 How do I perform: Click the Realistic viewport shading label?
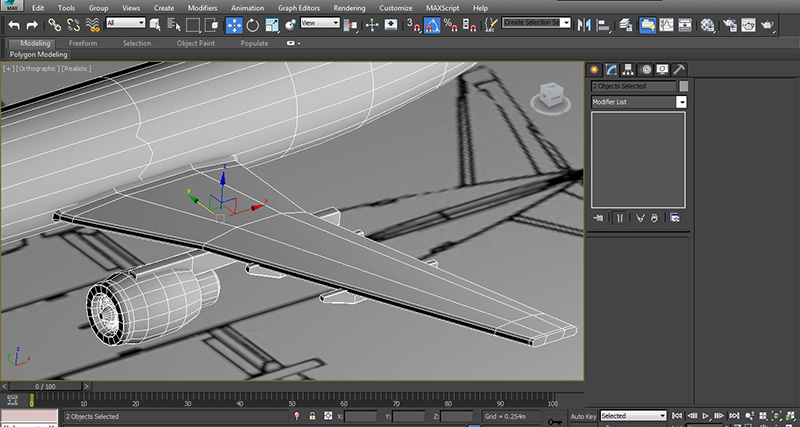click(77, 68)
